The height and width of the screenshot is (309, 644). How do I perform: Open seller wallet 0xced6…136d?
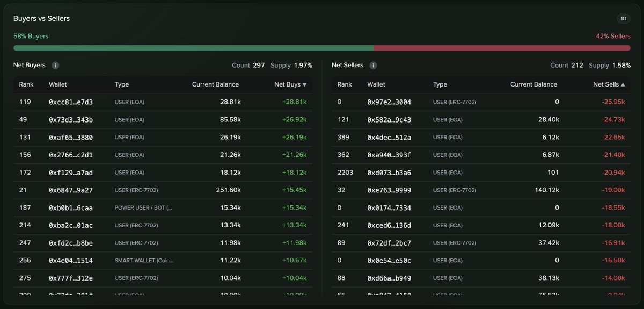pyautogui.click(x=389, y=226)
